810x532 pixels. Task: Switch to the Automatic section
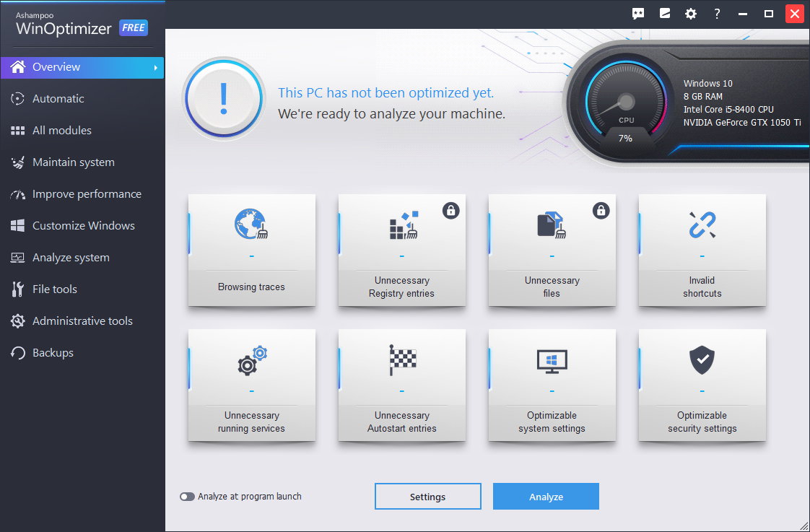click(58, 98)
